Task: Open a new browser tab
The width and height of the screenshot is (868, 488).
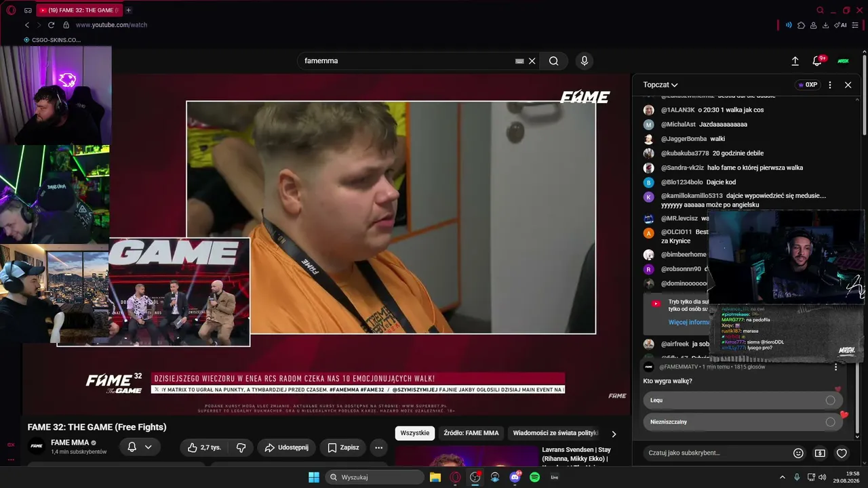Action: [128, 10]
